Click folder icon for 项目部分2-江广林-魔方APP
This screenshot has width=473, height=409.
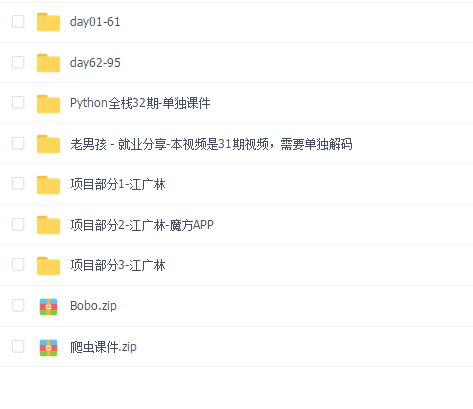pyautogui.click(x=48, y=225)
